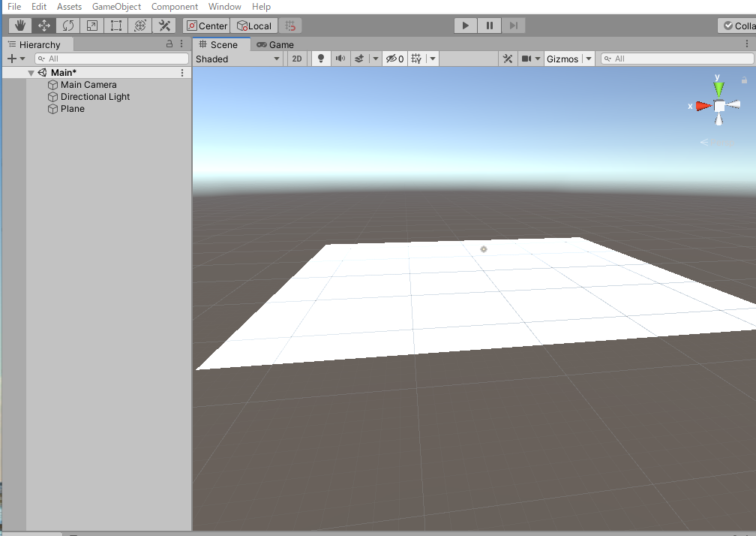Select the Rotate tool
Screen dimensions: 756x536
pyautogui.click(x=67, y=25)
